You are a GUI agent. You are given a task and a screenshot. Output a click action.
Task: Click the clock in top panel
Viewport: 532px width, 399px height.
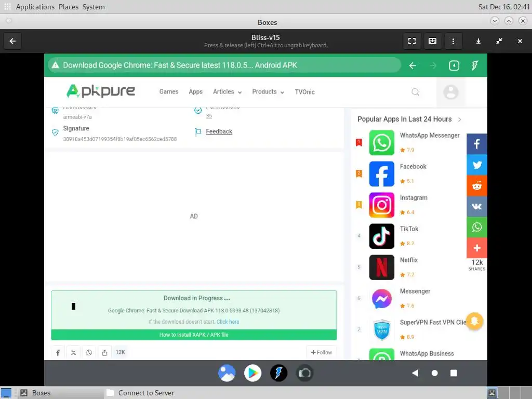(x=503, y=7)
